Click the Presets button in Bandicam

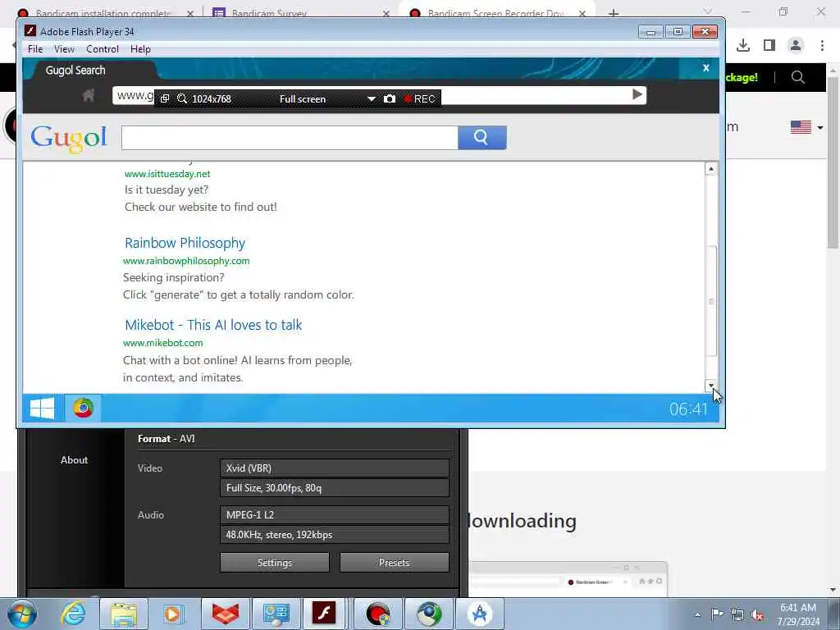pyautogui.click(x=394, y=563)
